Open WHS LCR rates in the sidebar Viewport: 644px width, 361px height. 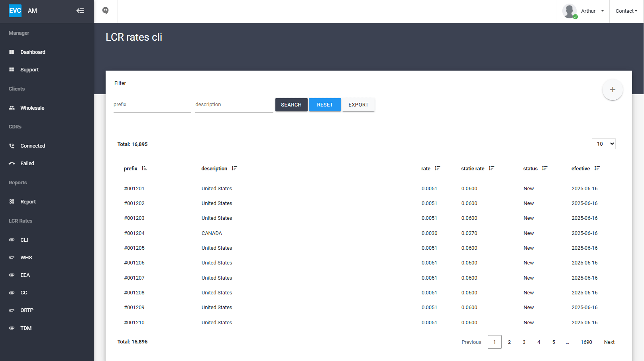(x=26, y=257)
